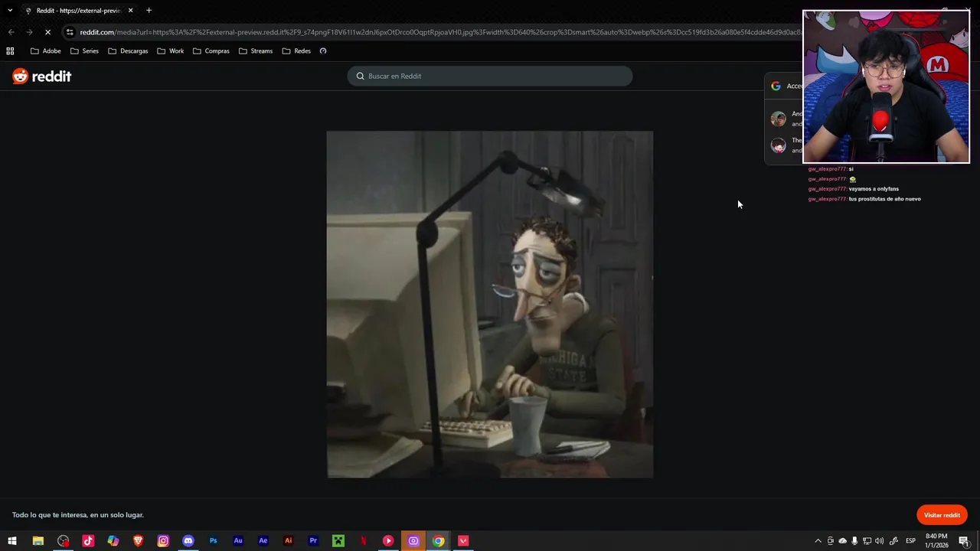Launch After Effects from taskbar
The image size is (980, 551).
tap(263, 541)
